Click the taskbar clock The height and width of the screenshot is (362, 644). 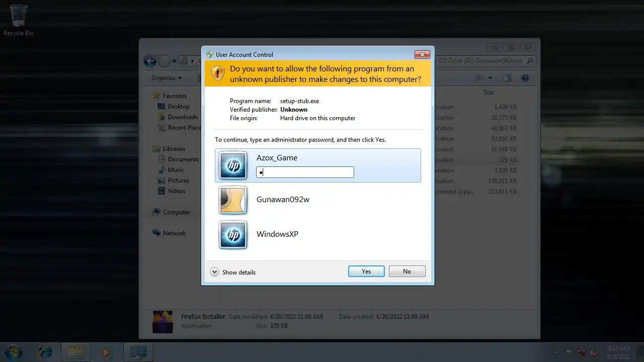(x=618, y=352)
